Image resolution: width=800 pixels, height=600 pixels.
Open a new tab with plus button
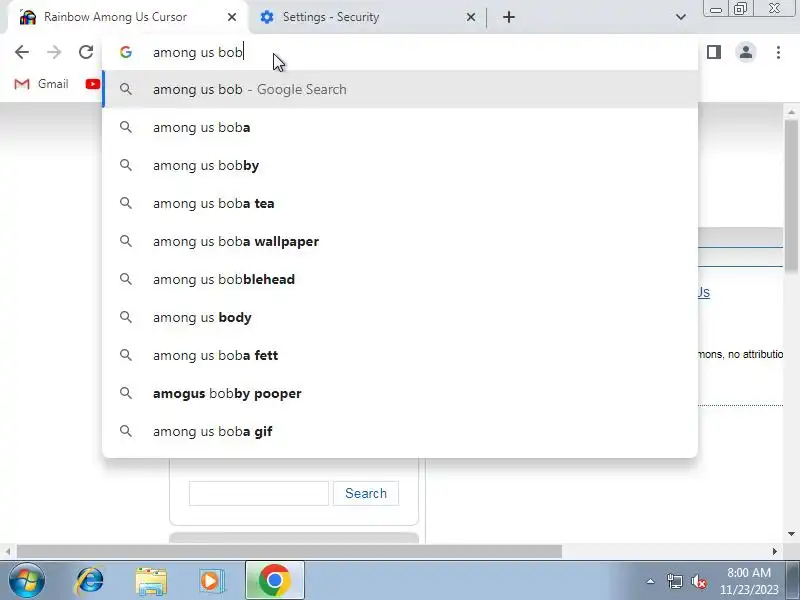pyautogui.click(x=509, y=17)
